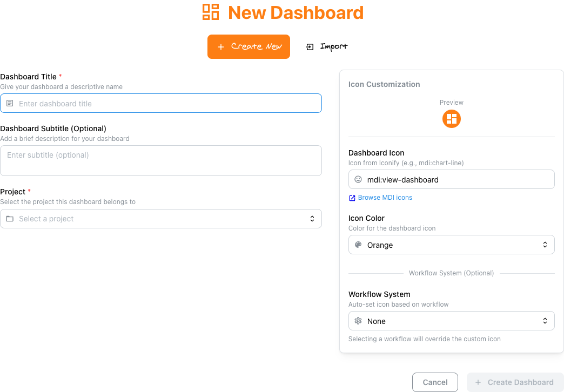Click the folder icon in Project selector
Viewport: 564px width, 392px height.
[10, 219]
